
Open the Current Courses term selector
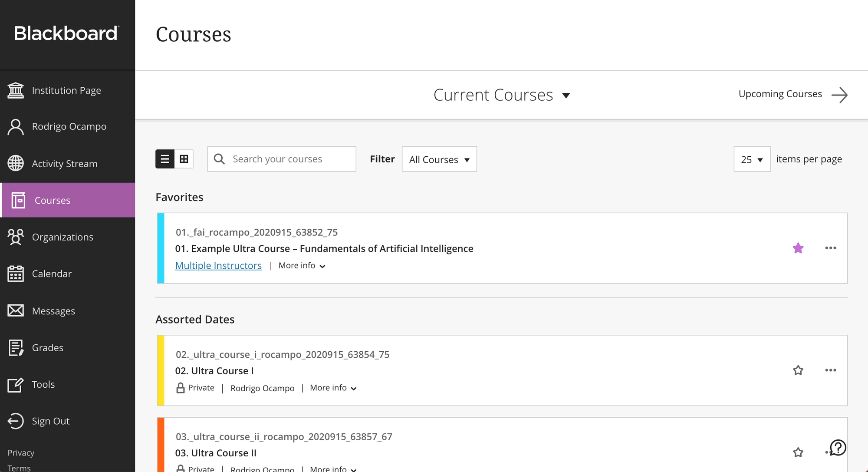pyautogui.click(x=502, y=95)
